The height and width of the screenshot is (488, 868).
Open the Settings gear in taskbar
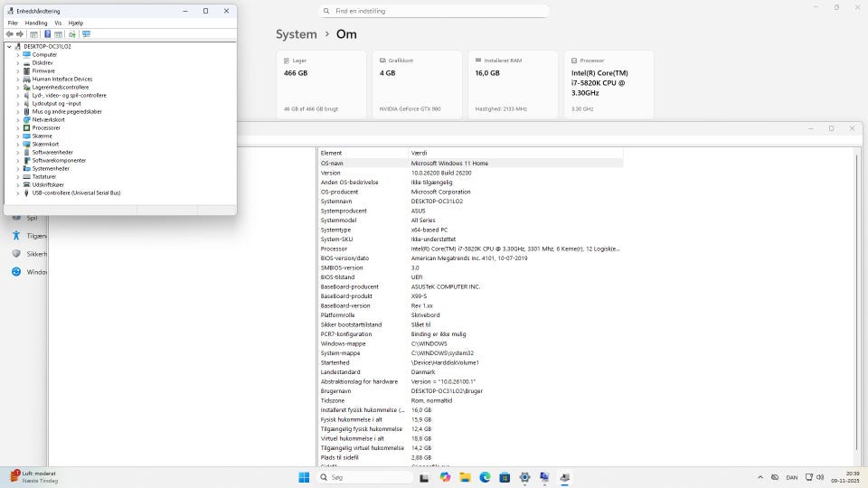(x=524, y=477)
